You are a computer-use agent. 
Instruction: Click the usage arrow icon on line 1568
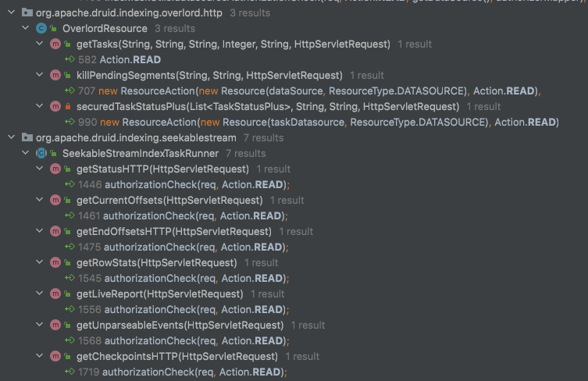69,340
